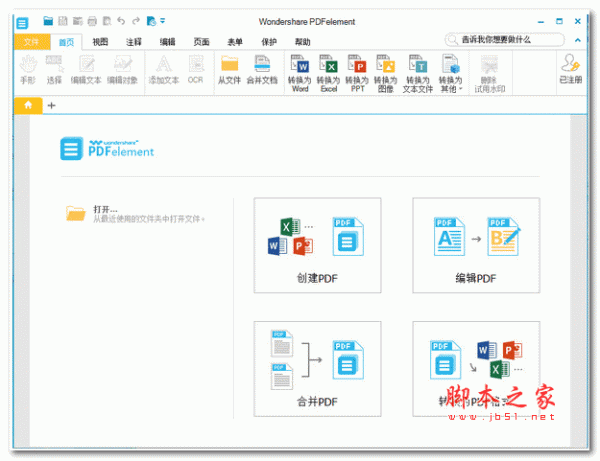Click the 'Tell me what you want' search box
The height and width of the screenshot is (461, 600).
(505, 40)
